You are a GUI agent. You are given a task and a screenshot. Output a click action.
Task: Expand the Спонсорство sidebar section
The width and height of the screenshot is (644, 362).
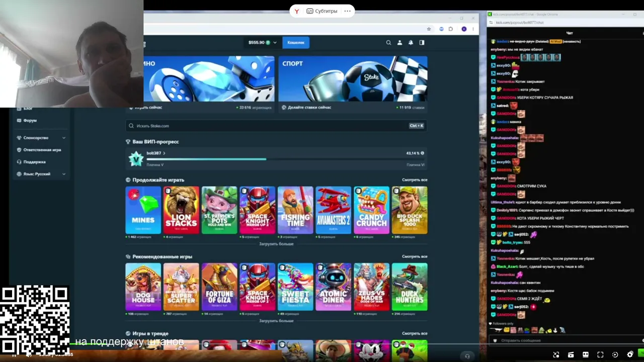point(64,138)
